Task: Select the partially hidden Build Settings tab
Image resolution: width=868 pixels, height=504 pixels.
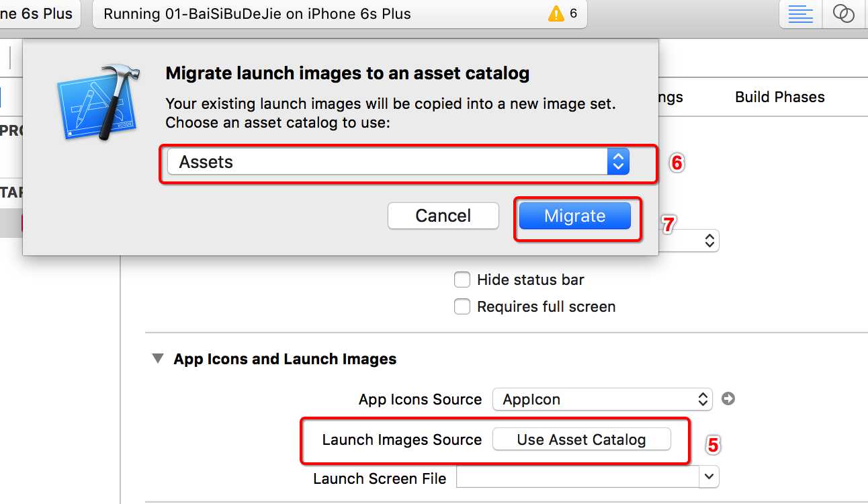Action: point(670,97)
